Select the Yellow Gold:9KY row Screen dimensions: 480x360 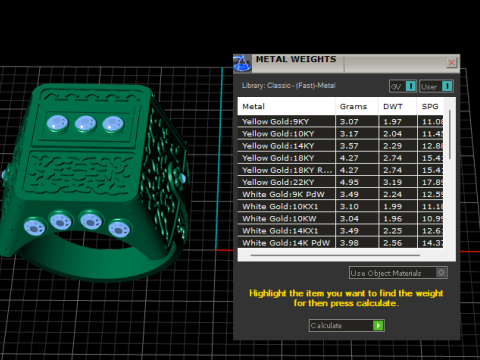[340, 122]
